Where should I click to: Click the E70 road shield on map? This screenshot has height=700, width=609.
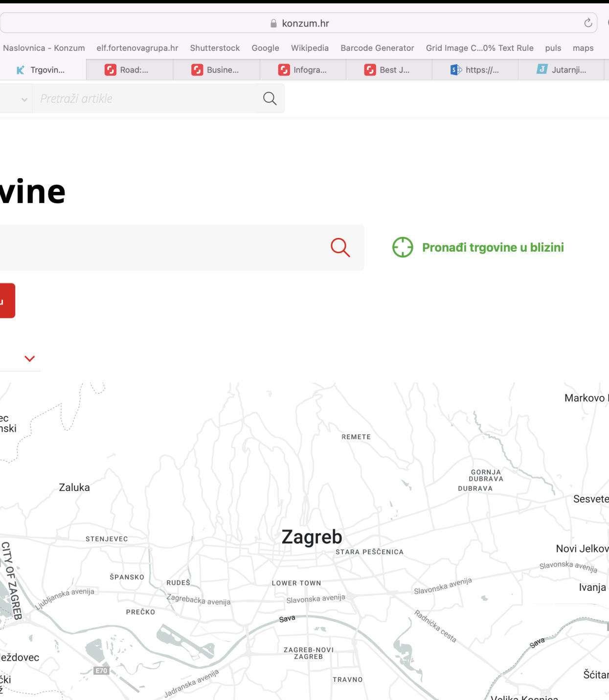click(x=101, y=671)
